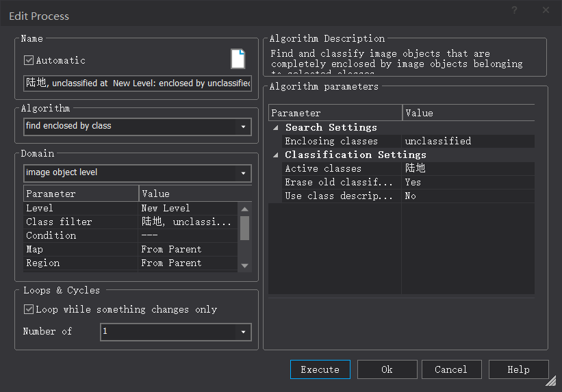Open Help for this dialog
The height and width of the screenshot is (392, 562).
(x=518, y=369)
